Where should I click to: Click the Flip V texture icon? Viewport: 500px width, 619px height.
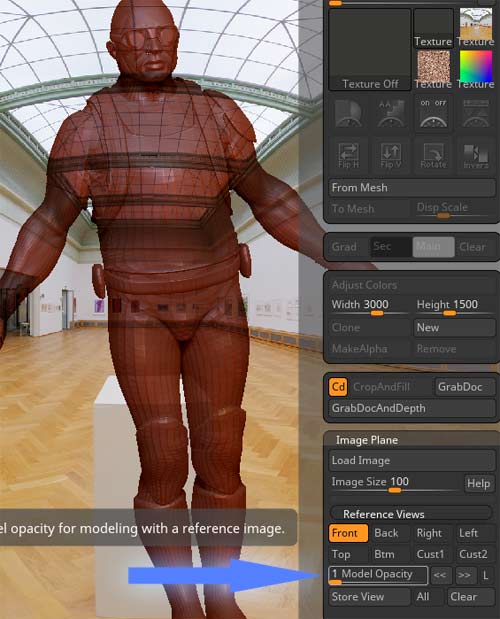391,156
